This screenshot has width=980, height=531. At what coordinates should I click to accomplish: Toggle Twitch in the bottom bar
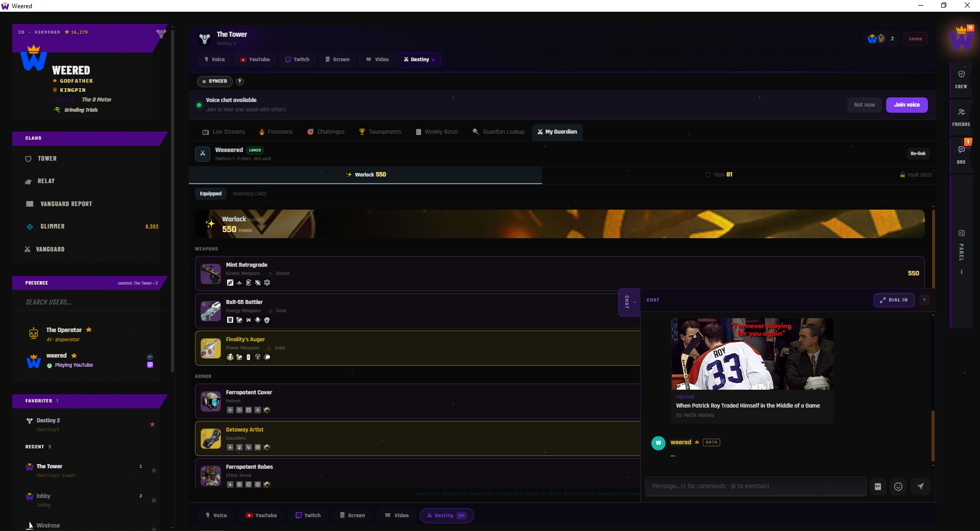coord(308,516)
